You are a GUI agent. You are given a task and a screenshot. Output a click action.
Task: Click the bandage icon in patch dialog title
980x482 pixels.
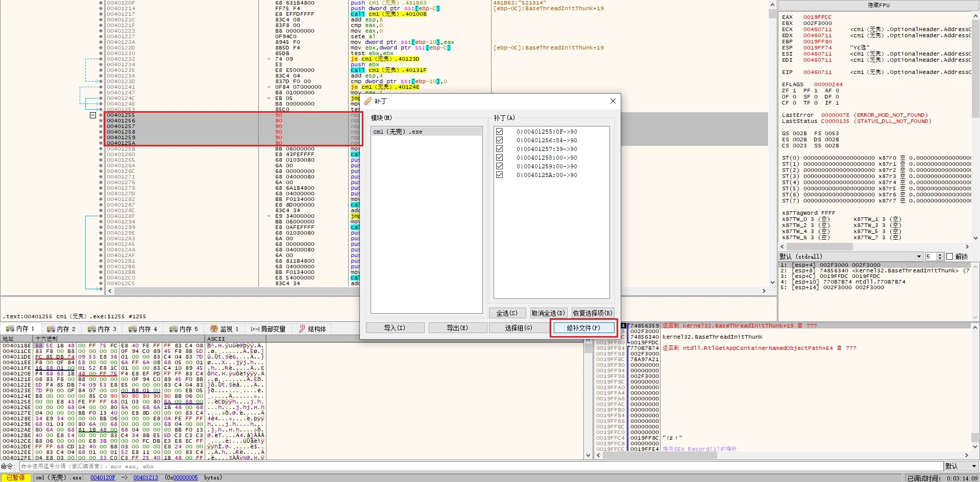point(368,101)
